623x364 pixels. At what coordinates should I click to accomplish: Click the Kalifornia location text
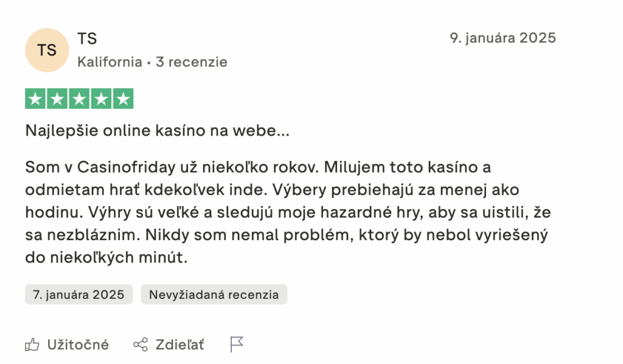click(110, 62)
